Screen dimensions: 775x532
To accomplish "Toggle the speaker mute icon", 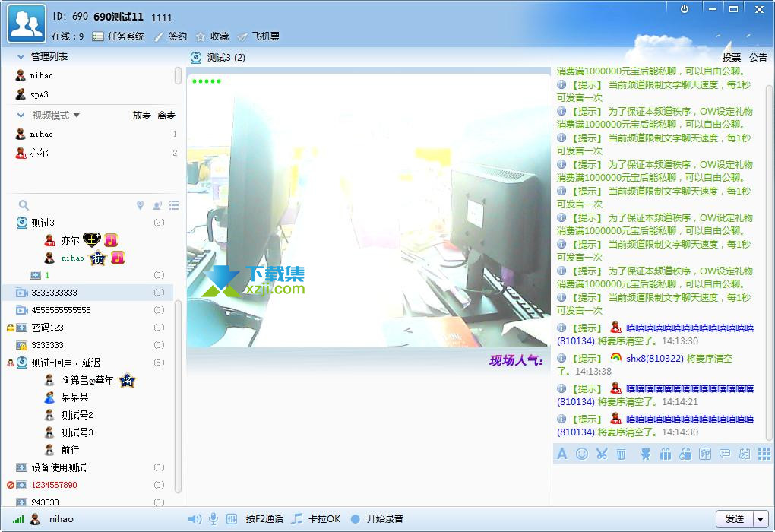I will (x=195, y=518).
